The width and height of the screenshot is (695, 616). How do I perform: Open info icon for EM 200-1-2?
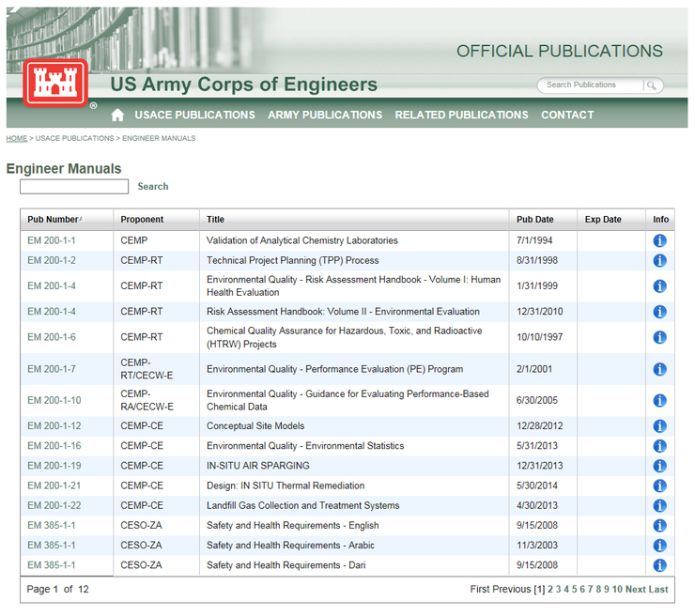pos(659,261)
